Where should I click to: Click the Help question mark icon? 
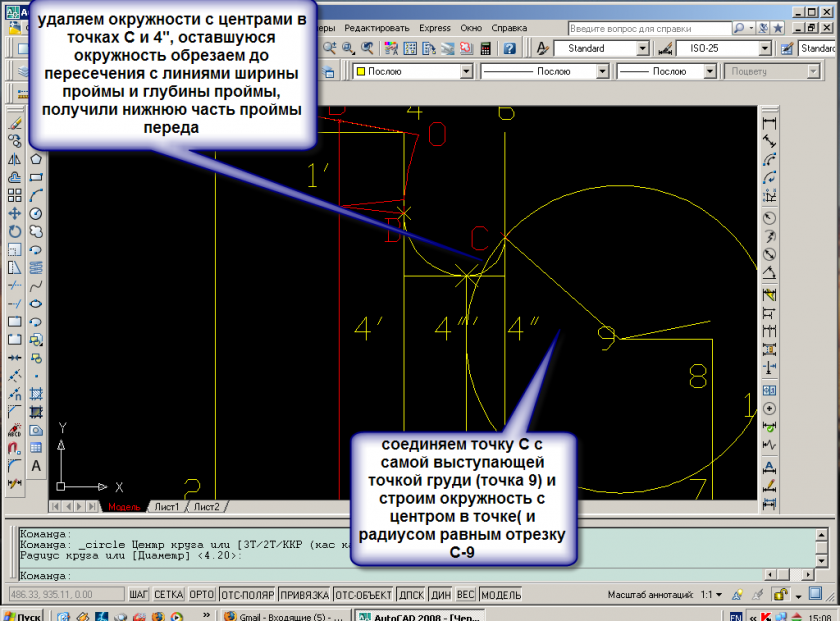509,48
